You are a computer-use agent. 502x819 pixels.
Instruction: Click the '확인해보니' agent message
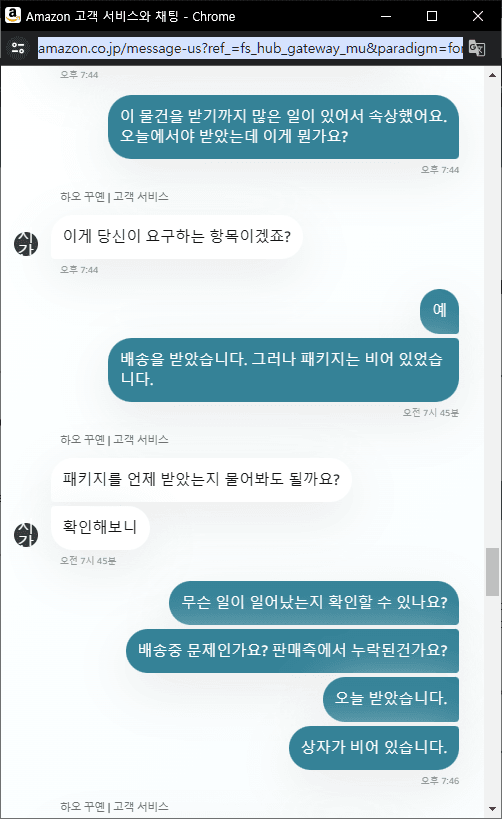tap(100, 528)
